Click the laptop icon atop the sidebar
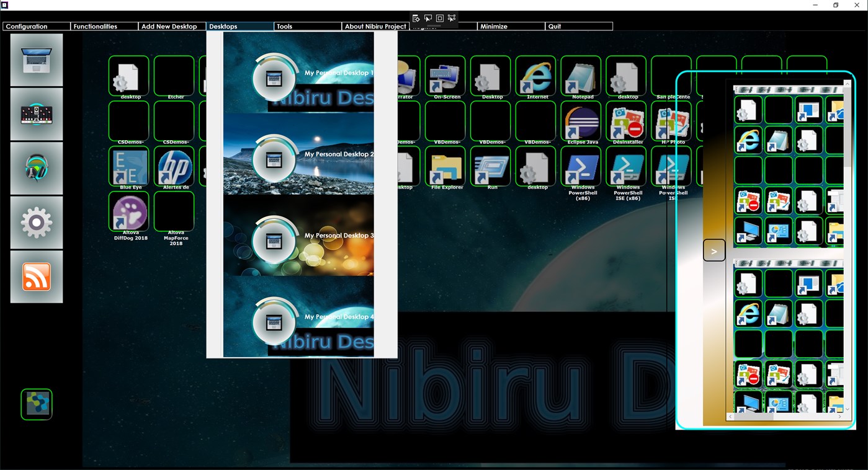The image size is (868, 470). coord(36,59)
